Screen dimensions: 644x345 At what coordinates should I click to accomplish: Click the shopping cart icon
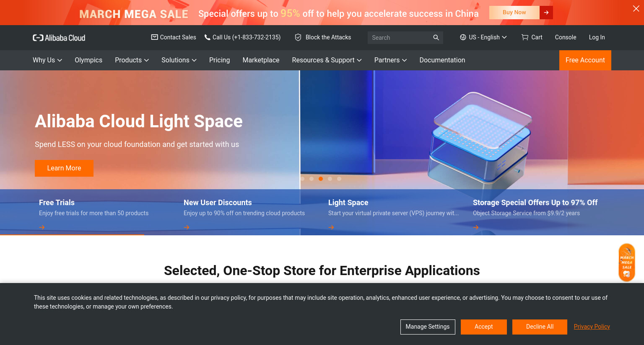(x=525, y=37)
